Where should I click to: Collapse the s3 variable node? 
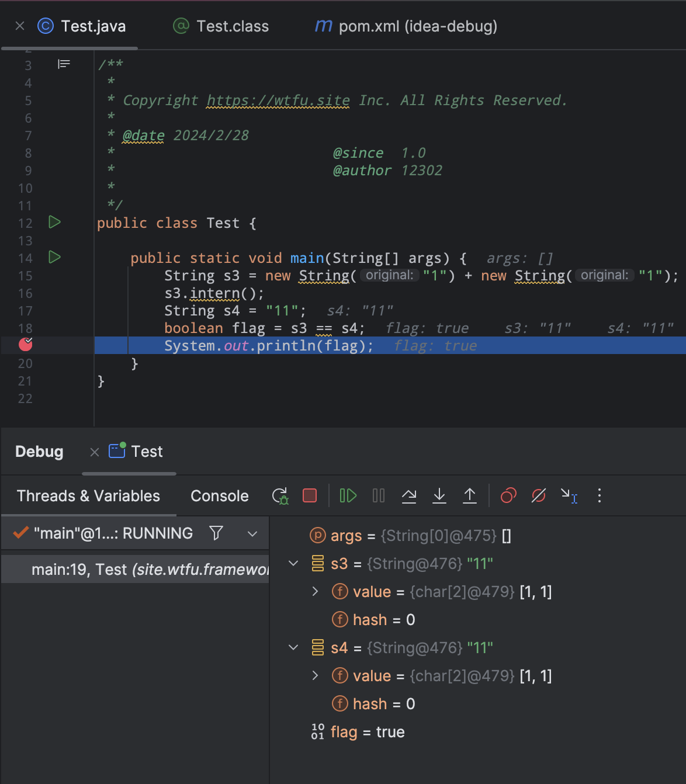(294, 564)
